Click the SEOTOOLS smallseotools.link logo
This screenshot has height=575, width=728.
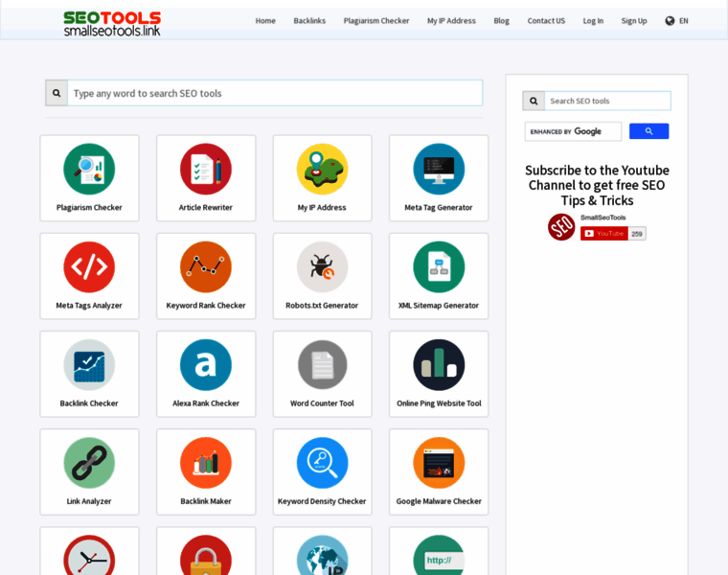[112, 24]
